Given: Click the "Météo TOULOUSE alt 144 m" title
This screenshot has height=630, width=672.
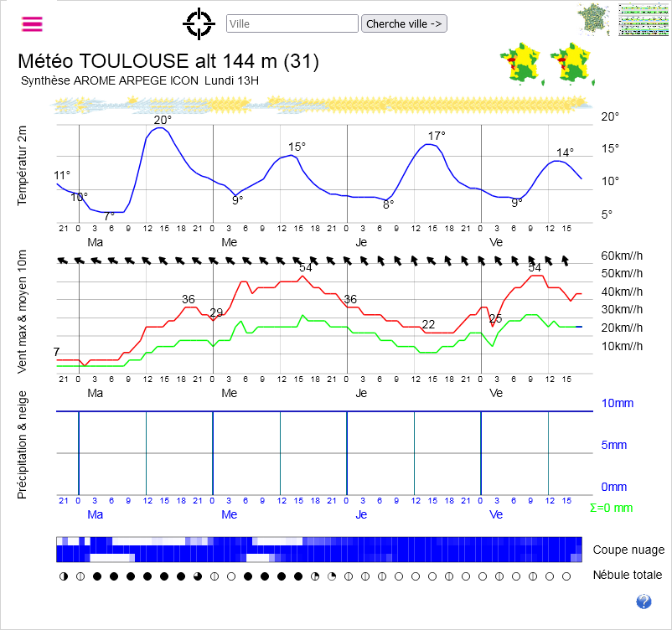Looking at the screenshot, I should pos(168,62).
